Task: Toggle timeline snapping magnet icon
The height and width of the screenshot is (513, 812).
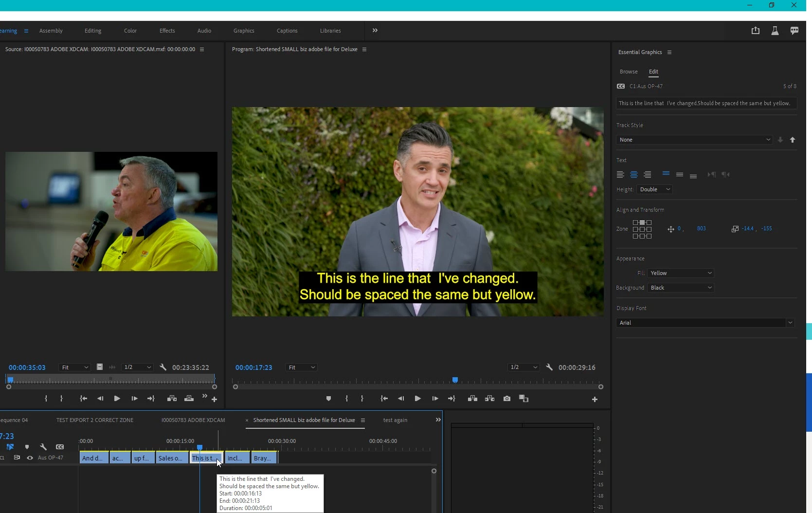Action: (10, 447)
